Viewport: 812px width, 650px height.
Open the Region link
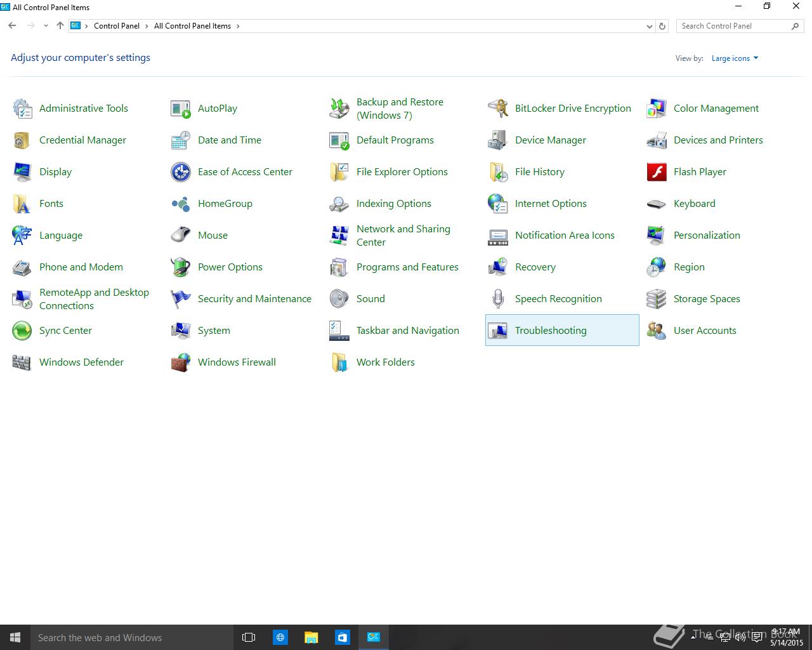click(x=689, y=267)
